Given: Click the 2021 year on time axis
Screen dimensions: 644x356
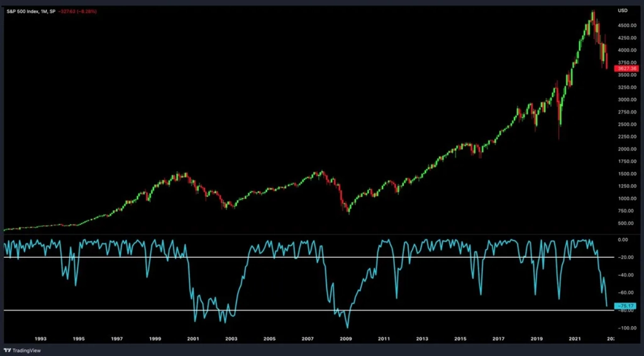Looking at the screenshot, I should [575, 339].
